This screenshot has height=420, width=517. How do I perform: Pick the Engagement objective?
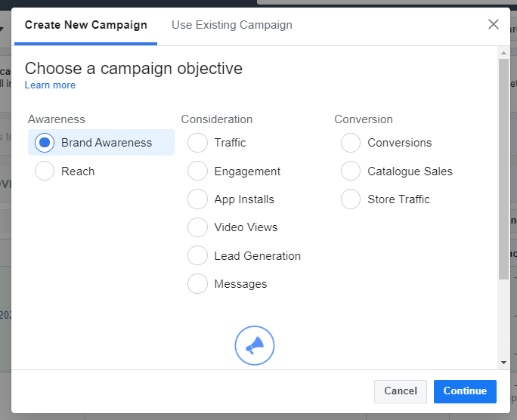coord(197,171)
